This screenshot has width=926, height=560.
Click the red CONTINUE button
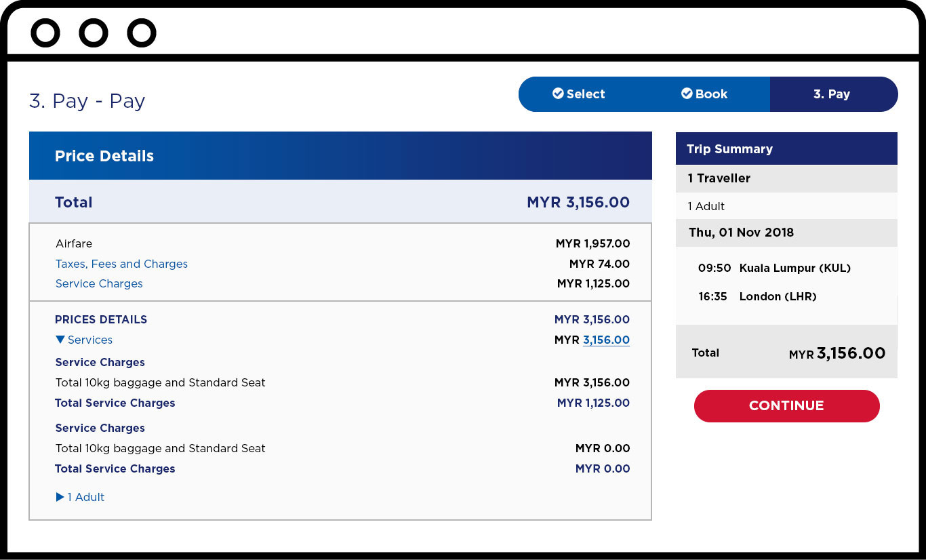(786, 406)
